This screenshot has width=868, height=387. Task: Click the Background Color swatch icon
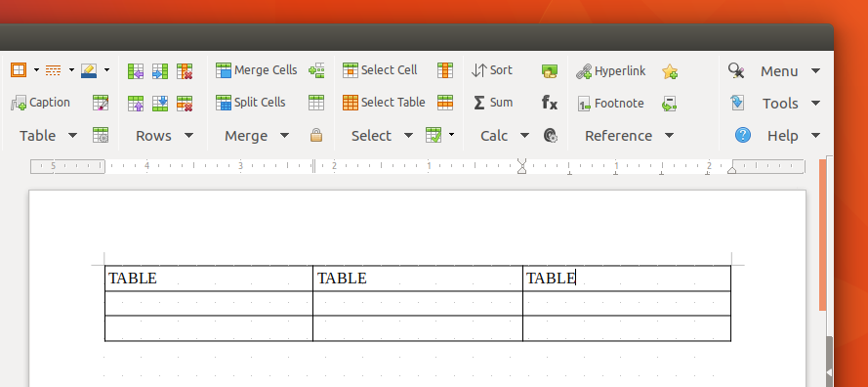coord(89,69)
